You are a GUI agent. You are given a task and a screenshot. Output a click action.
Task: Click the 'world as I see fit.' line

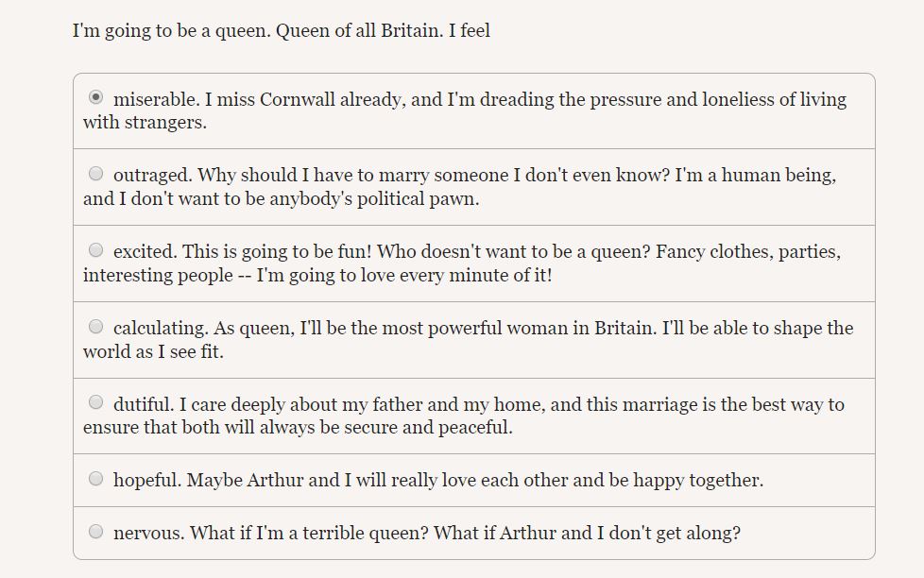click(x=153, y=352)
